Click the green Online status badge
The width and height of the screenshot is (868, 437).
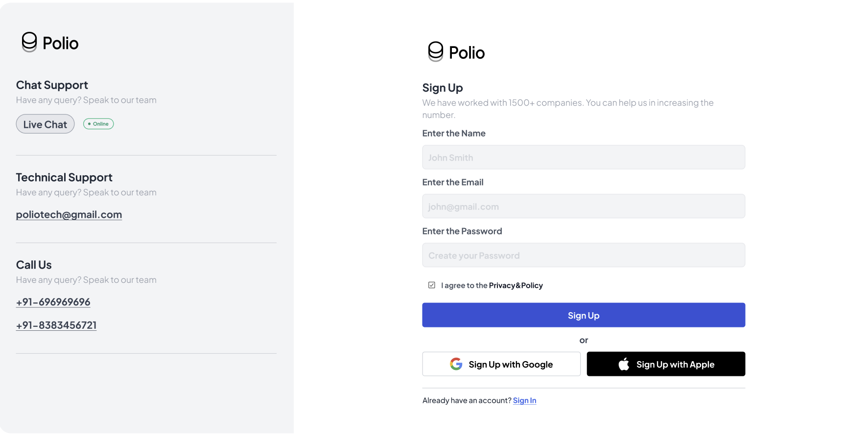(x=98, y=124)
